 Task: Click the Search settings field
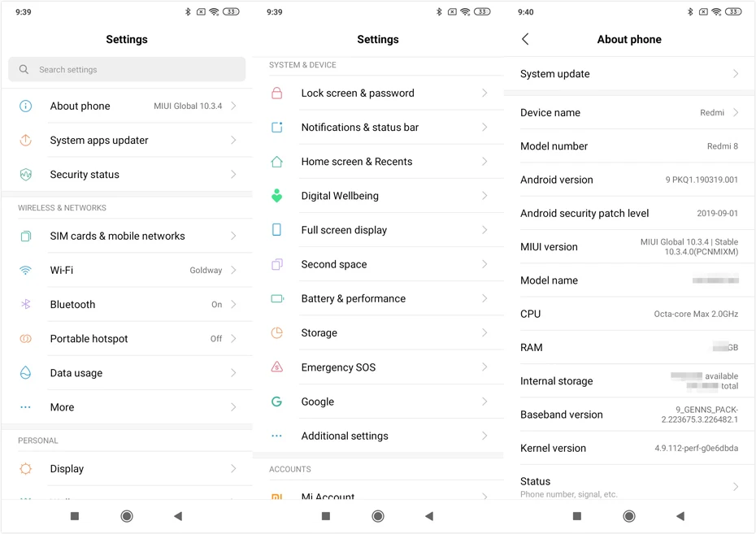pos(127,69)
